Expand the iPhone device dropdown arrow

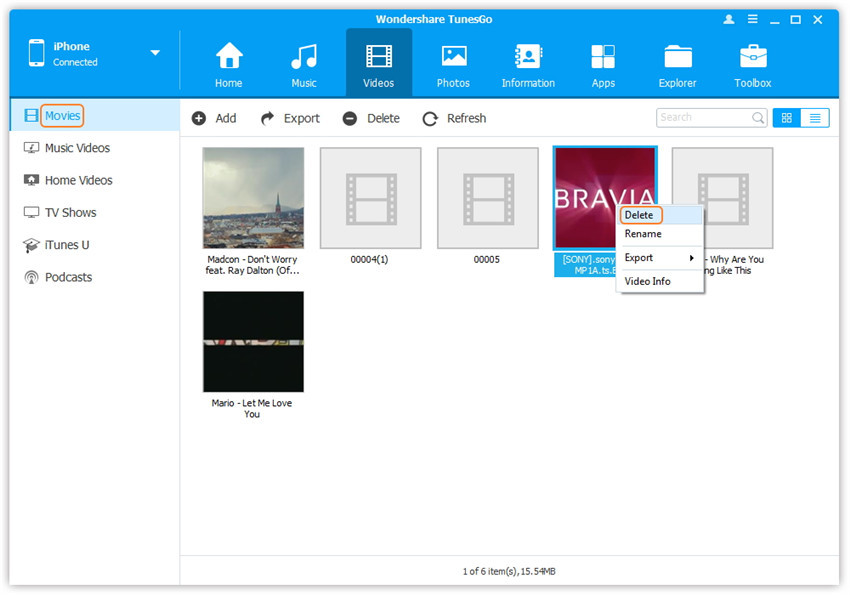[x=155, y=53]
